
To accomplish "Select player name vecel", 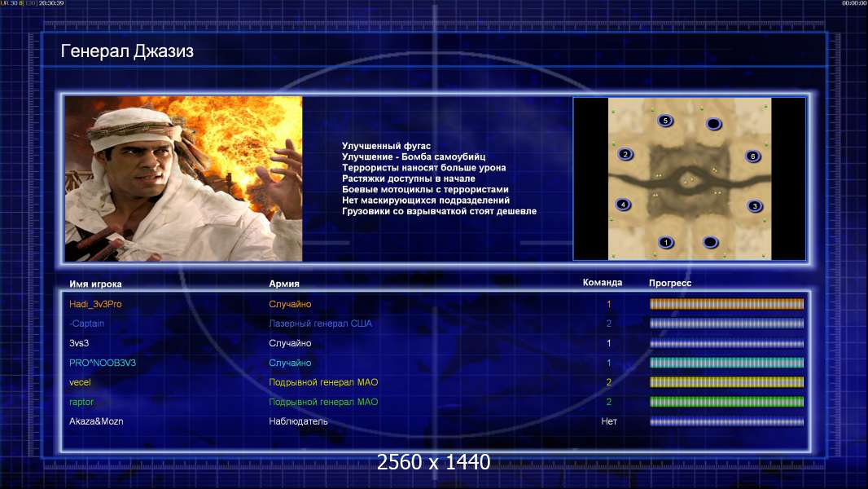I will pyautogui.click(x=80, y=382).
